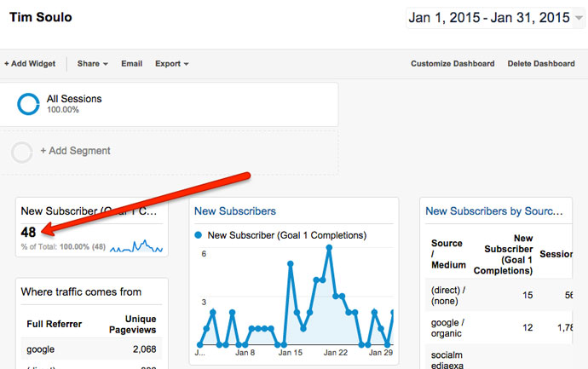Click Delete Dashboard
This screenshot has width=588, height=369.
(541, 64)
